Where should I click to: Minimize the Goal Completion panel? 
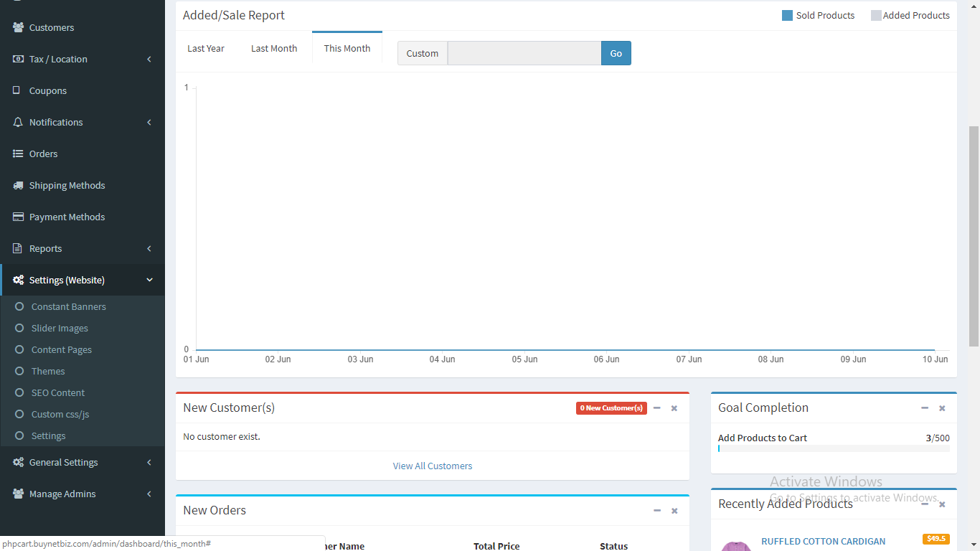[925, 408]
